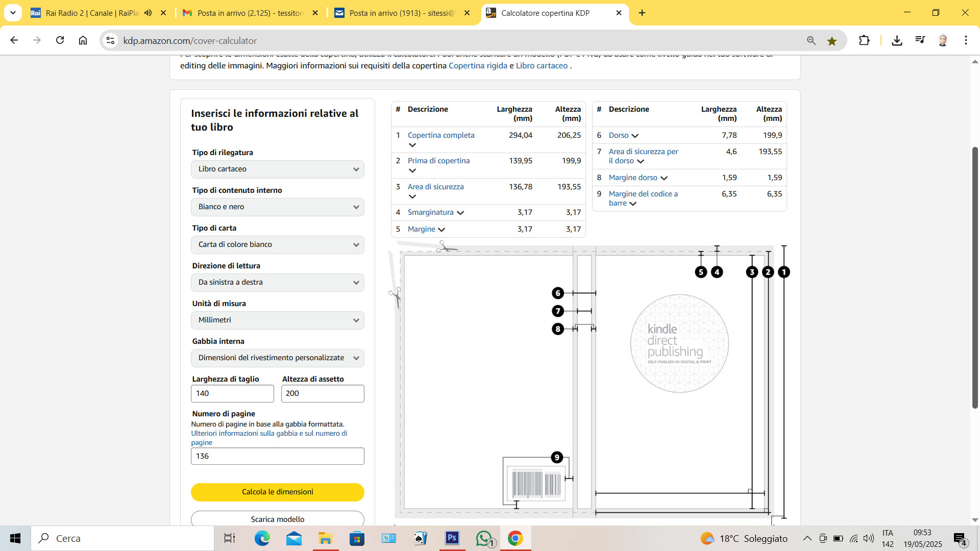Image resolution: width=980 pixels, height=551 pixels.
Task: Open the Chrome downloads icon
Action: click(x=897, y=40)
